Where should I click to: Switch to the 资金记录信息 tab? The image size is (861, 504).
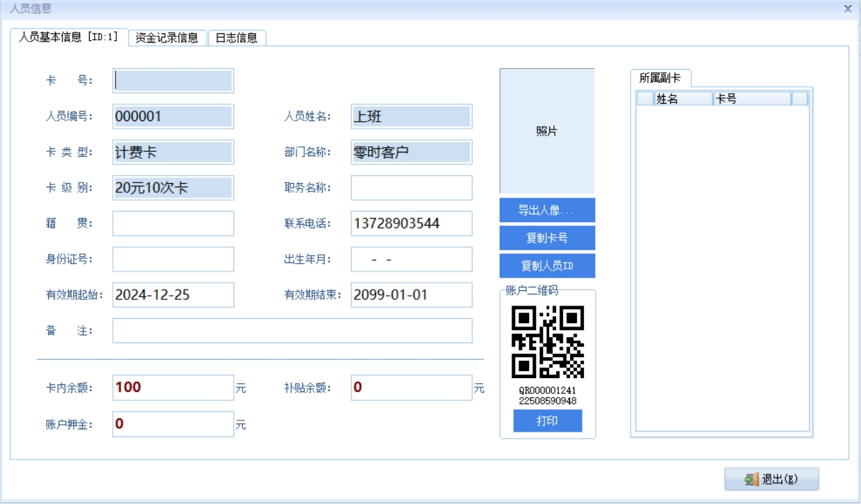point(167,38)
